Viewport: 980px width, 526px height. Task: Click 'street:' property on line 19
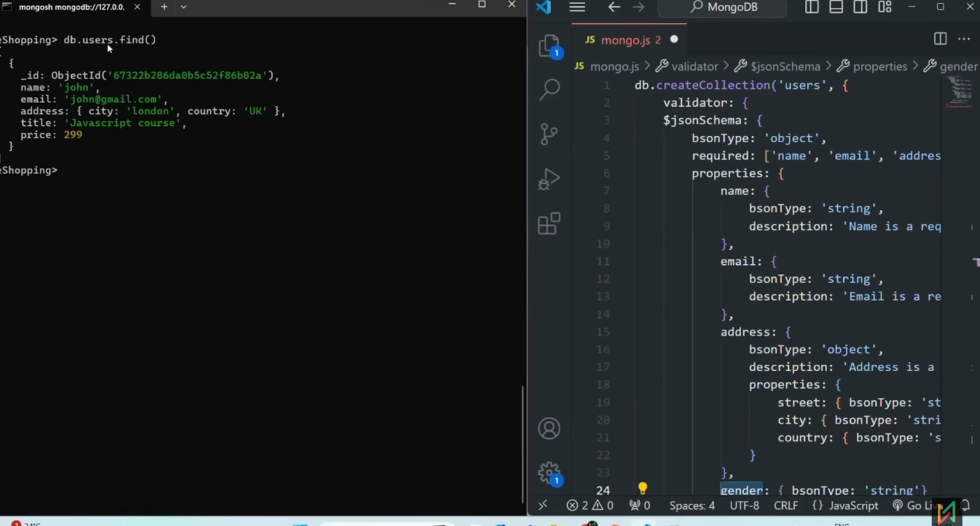[802, 403]
